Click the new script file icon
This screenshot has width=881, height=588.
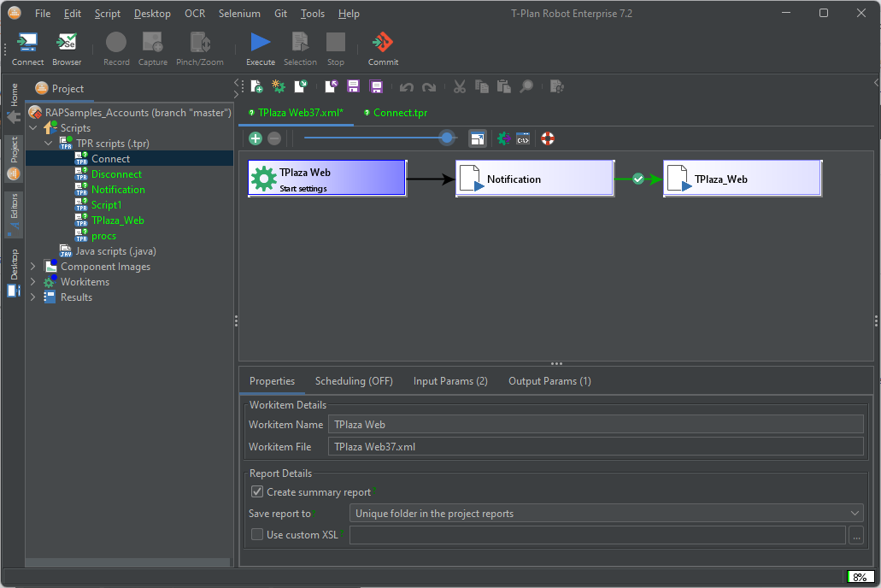point(256,86)
